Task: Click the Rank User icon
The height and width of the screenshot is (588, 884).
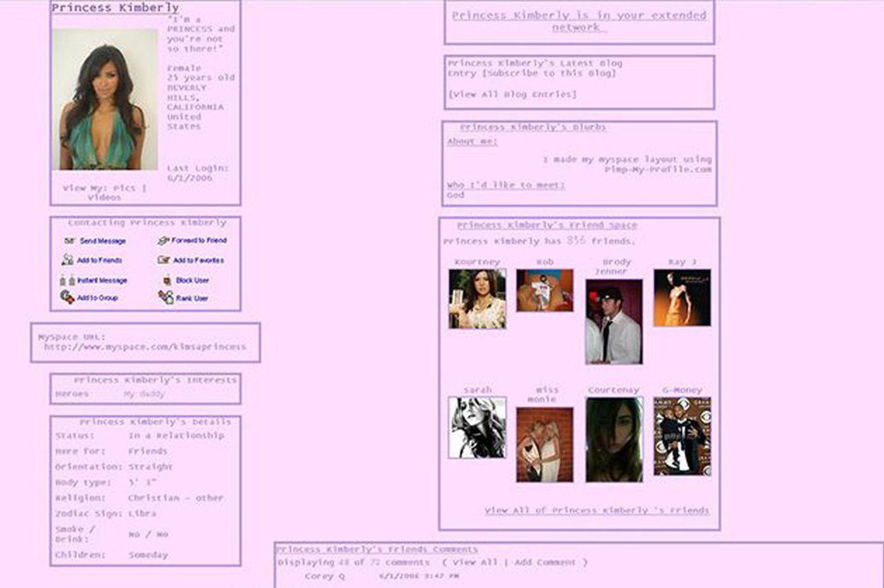Action: tap(166, 297)
